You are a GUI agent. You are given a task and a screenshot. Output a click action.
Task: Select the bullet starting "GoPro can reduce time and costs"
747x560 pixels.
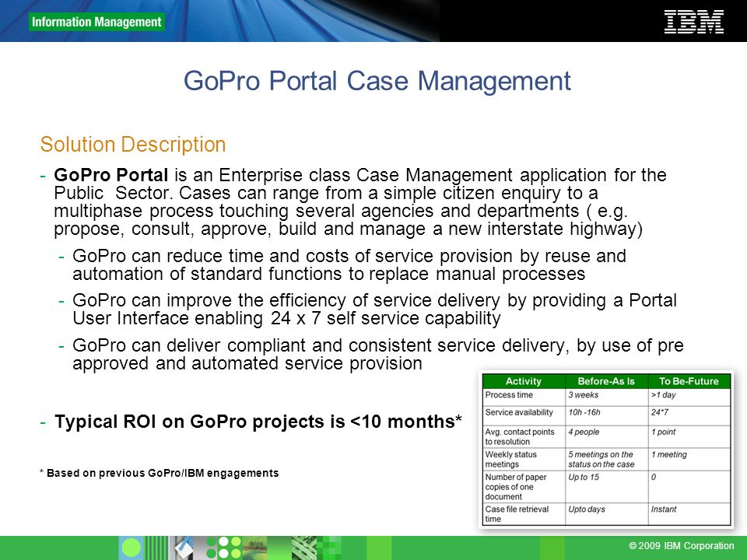pos(349,264)
